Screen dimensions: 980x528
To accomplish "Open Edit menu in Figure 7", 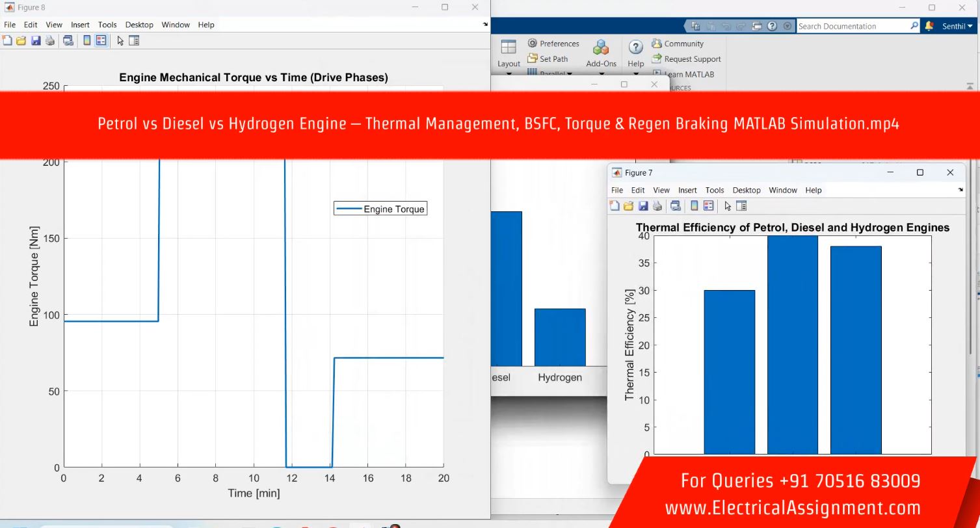I will [638, 191].
